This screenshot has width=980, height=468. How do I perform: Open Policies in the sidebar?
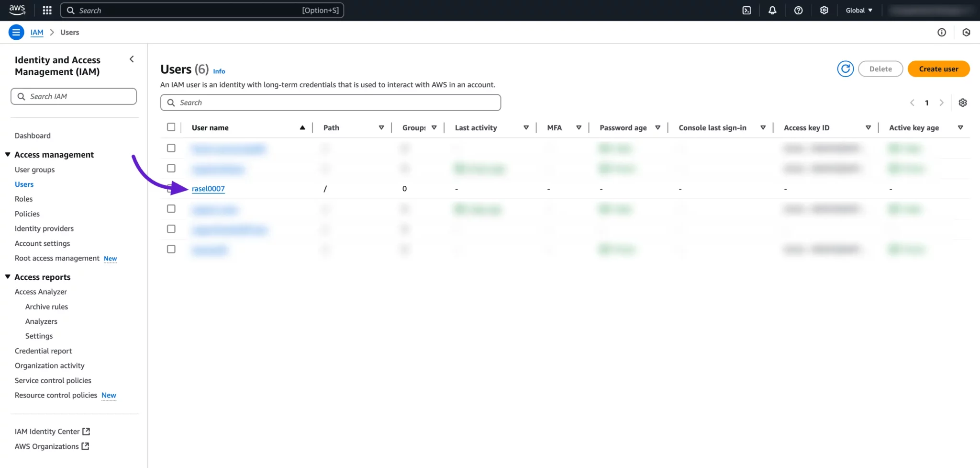[x=27, y=214]
